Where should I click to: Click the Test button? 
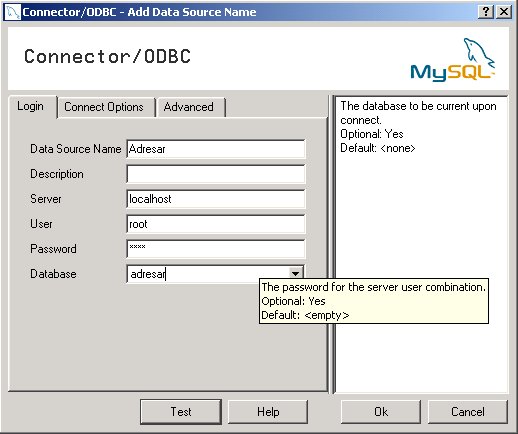point(181,412)
